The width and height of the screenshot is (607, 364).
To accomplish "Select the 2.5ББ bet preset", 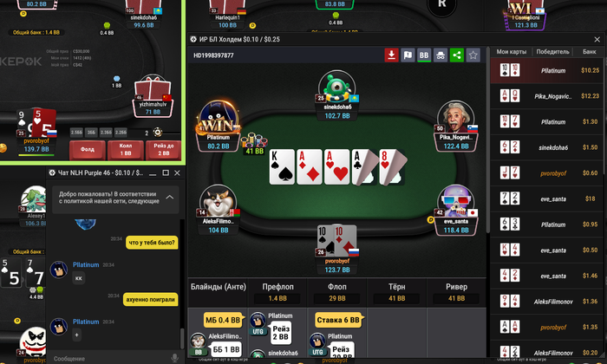I will pyautogui.click(x=76, y=133).
